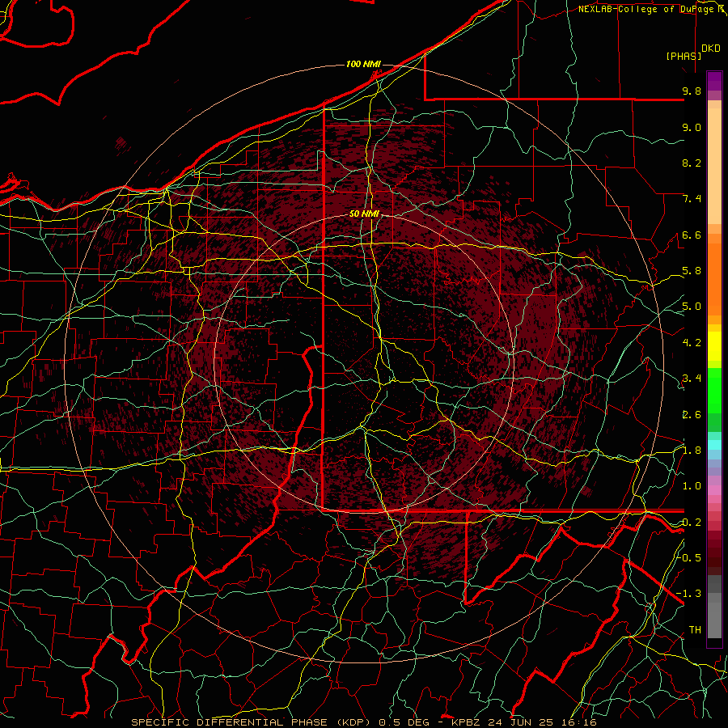
Task: Select the 2.6 value on the color scale
Action: point(692,415)
